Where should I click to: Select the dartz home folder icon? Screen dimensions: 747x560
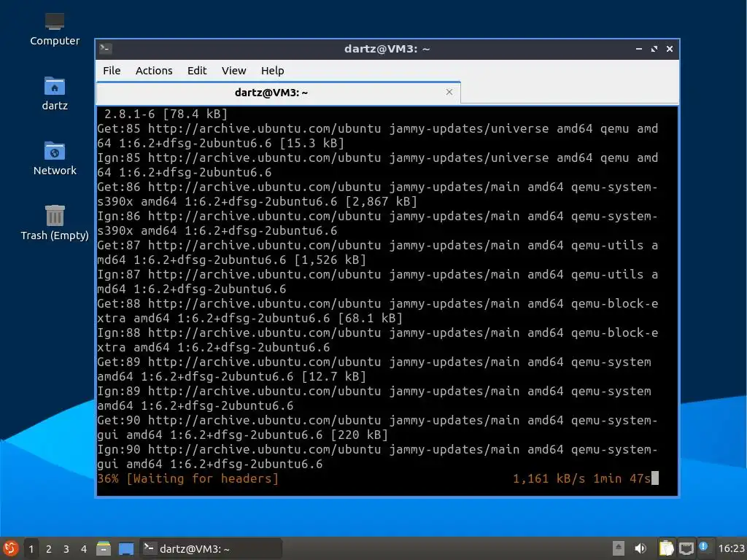click(x=55, y=94)
